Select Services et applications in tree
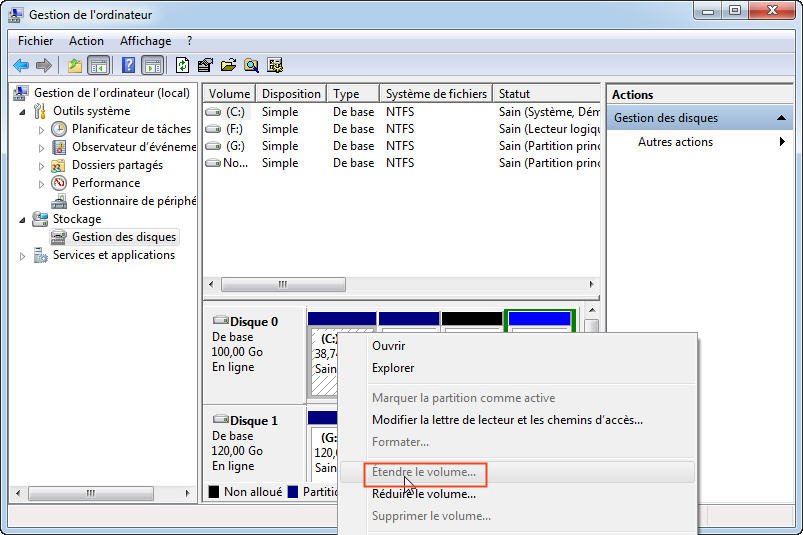The height and width of the screenshot is (535, 803). click(x=114, y=255)
